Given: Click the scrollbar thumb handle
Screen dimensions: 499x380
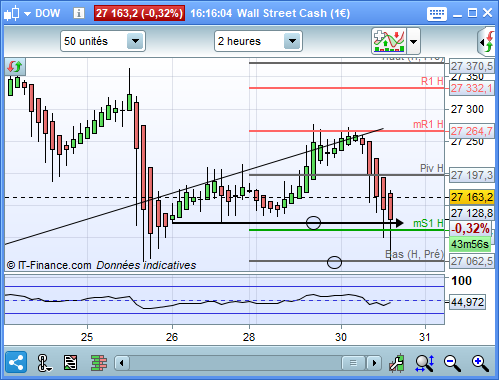Looking at the screenshot, I should pos(353,363).
